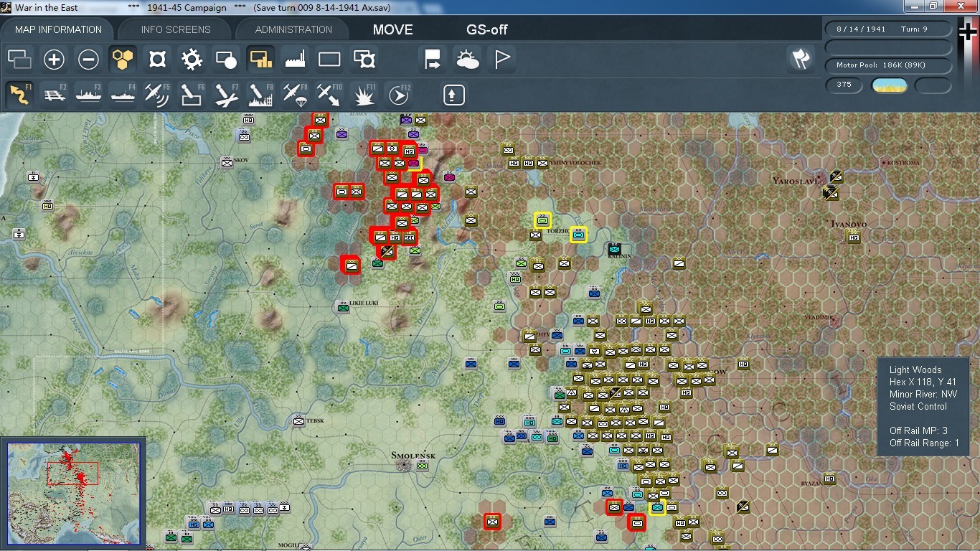Select the yellow-highlighted unit by Torzhok
Screen dimensions: 980x551
(x=542, y=220)
